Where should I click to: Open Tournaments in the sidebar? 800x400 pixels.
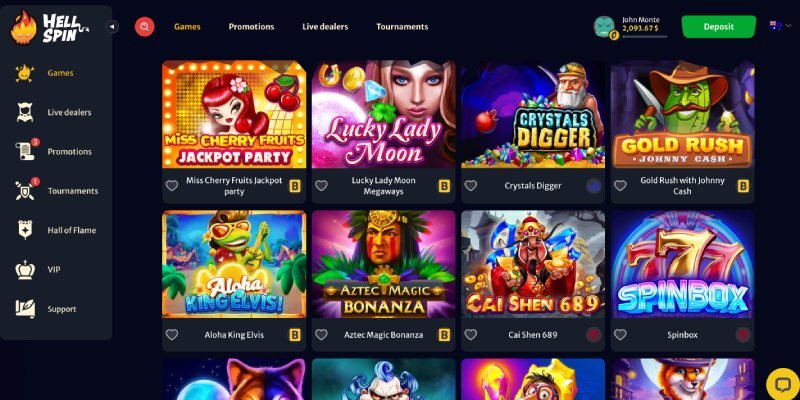point(72,191)
